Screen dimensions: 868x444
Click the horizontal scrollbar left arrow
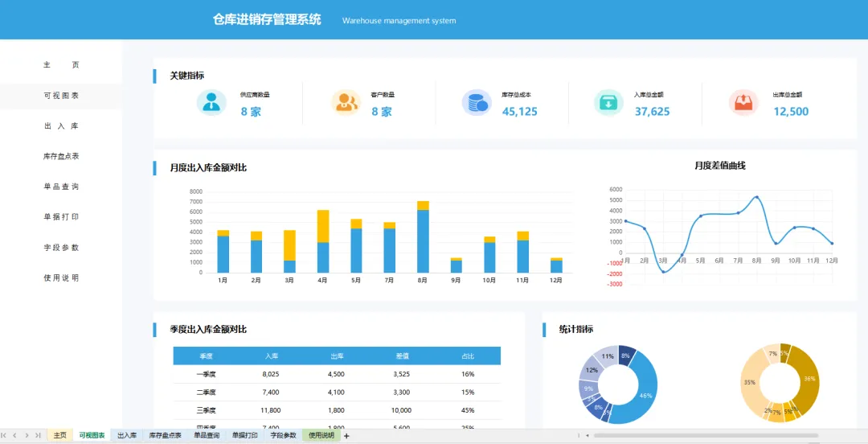(588, 436)
